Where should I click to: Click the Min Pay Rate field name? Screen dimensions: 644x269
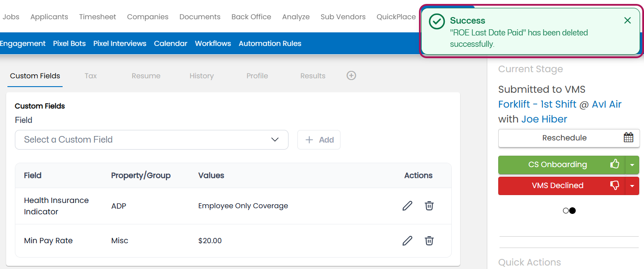48,241
